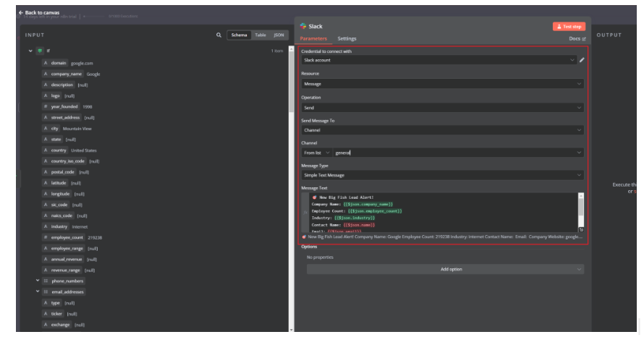Expand the email_addresses array
The height and width of the screenshot is (337, 644).
pos(38,291)
